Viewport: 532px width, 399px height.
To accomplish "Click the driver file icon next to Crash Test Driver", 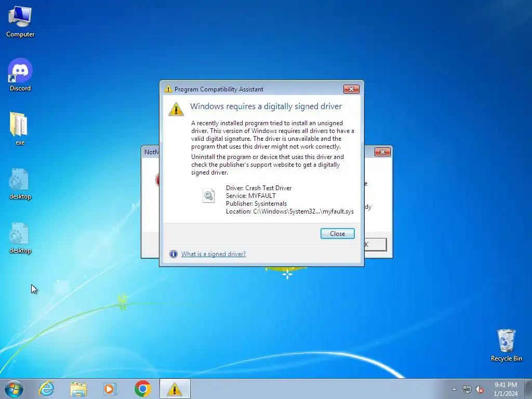I will point(208,195).
